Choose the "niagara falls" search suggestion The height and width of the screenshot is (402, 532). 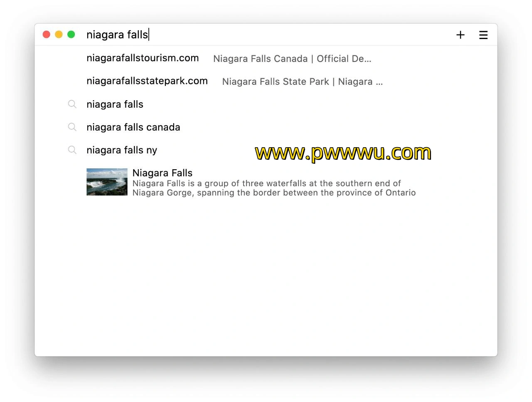[x=115, y=104]
